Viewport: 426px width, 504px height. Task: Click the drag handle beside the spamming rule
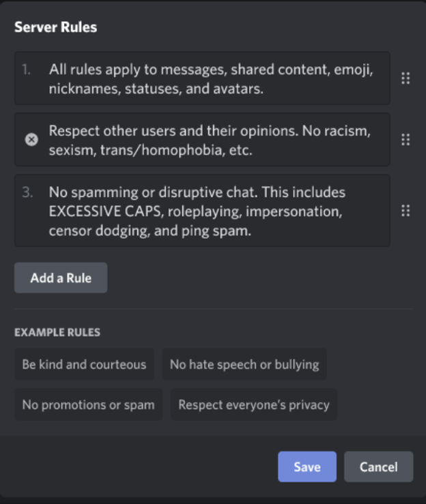click(406, 211)
